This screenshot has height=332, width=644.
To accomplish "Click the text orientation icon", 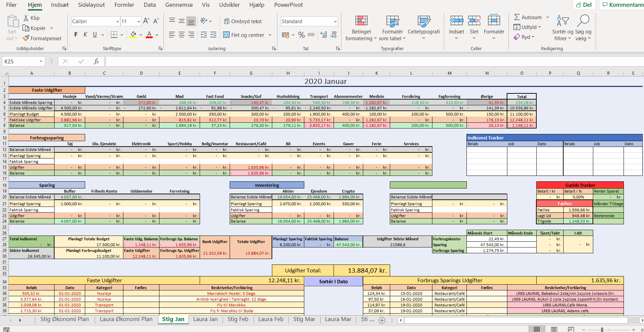I will 204,21.
